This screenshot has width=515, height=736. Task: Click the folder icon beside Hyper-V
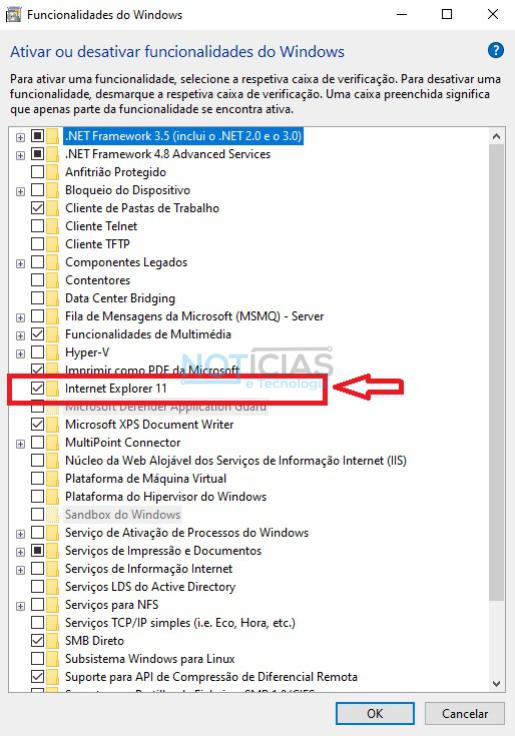53,352
